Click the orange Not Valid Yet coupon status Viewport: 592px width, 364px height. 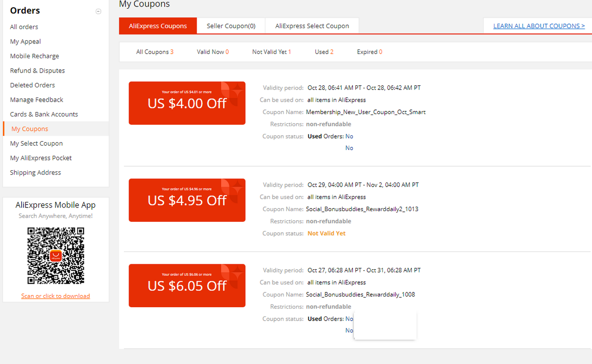[x=327, y=234]
